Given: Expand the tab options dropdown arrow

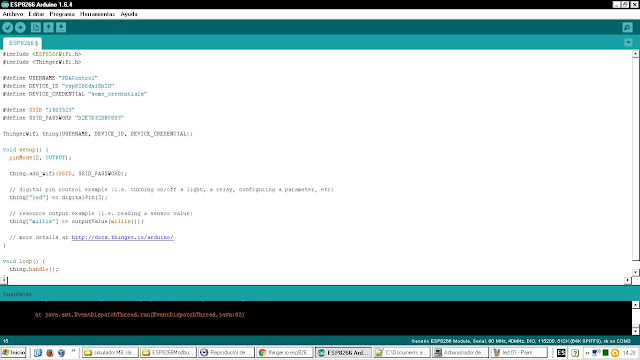Looking at the screenshot, I should [x=628, y=42].
